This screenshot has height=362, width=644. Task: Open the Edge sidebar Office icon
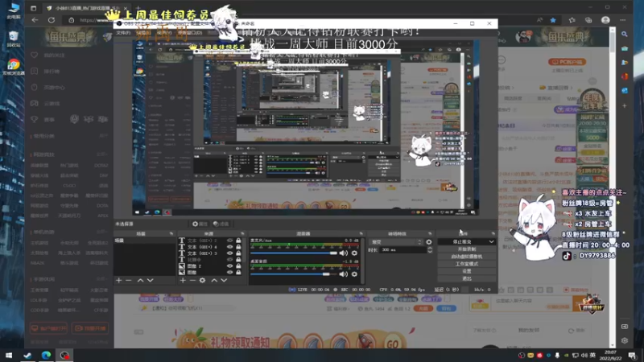tap(625, 76)
